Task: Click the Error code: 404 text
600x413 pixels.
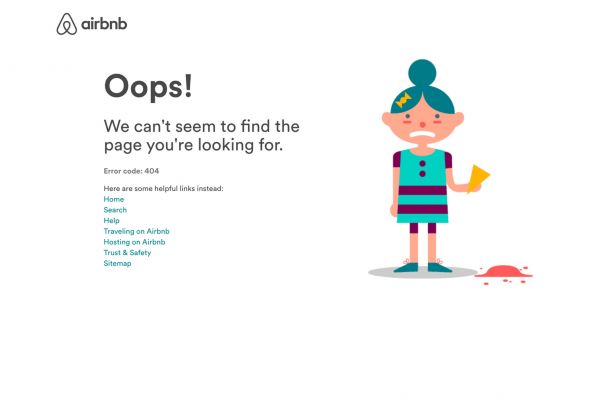Action: (x=131, y=171)
